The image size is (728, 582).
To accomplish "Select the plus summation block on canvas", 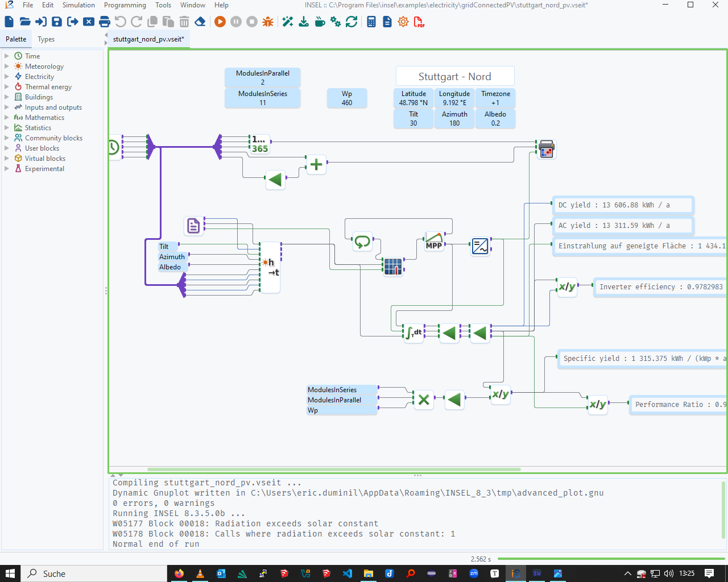I will pyautogui.click(x=316, y=165).
